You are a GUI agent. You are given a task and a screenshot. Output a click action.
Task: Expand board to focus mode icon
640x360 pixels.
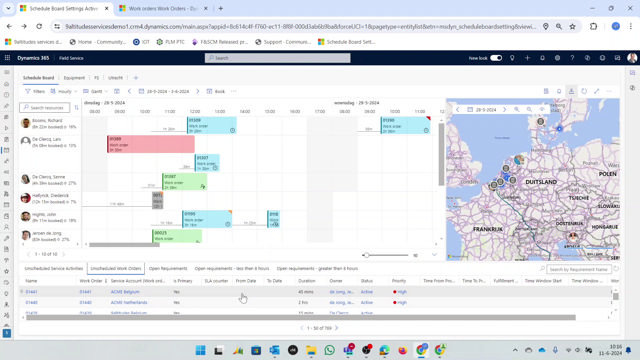(x=597, y=91)
